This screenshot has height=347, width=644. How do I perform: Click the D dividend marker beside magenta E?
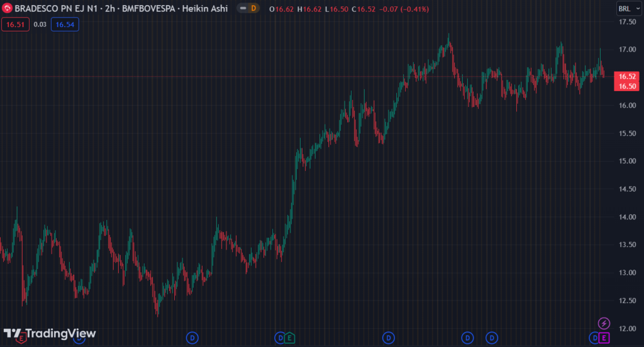(x=594, y=338)
